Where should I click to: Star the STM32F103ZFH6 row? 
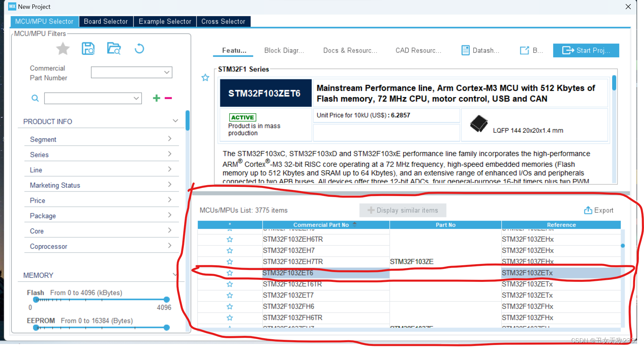coord(230,307)
